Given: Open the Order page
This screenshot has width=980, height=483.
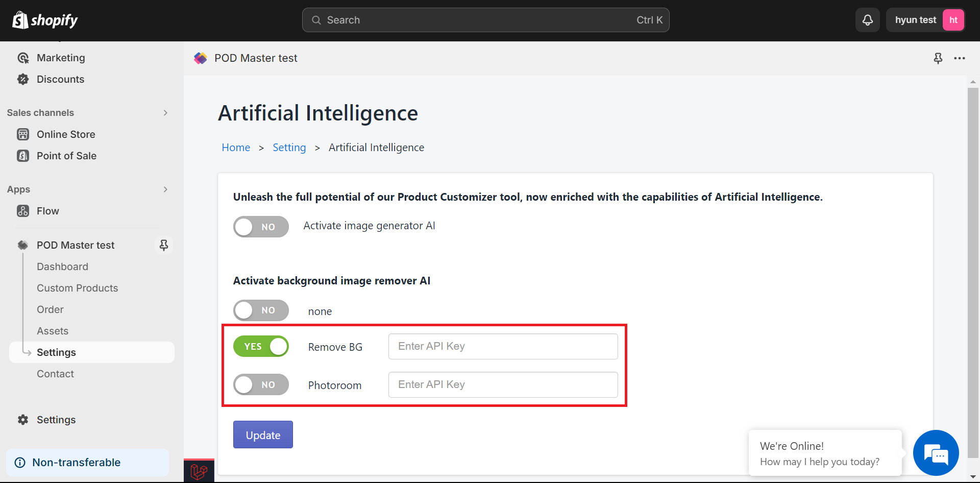Looking at the screenshot, I should click(50, 309).
